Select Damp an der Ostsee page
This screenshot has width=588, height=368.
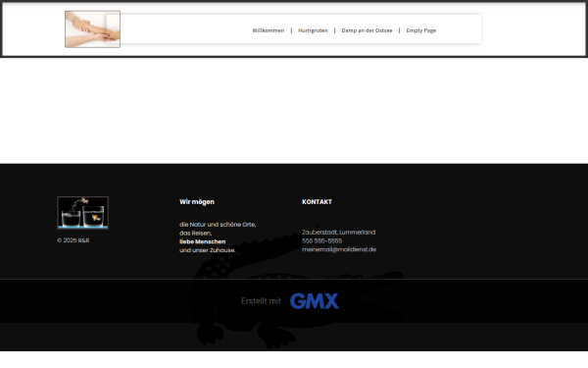pyautogui.click(x=367, y=30)
